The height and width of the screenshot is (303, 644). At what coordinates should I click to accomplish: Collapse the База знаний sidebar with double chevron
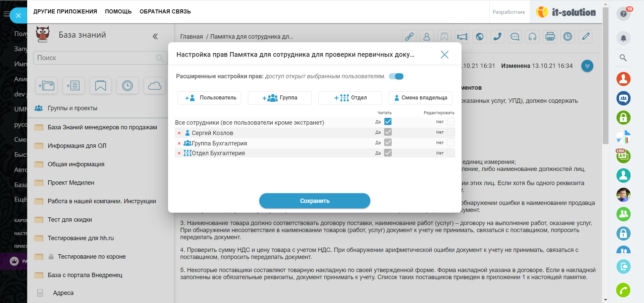click(x=155, y=36)
